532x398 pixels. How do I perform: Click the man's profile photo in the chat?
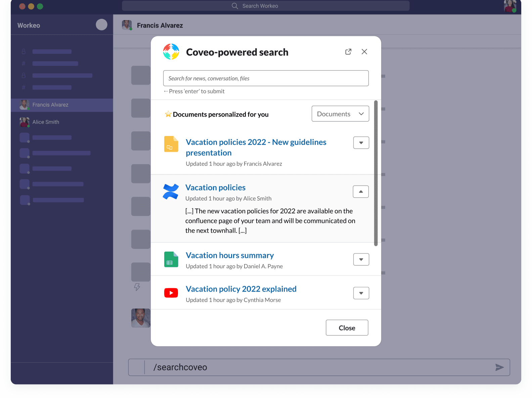(141, 318)
